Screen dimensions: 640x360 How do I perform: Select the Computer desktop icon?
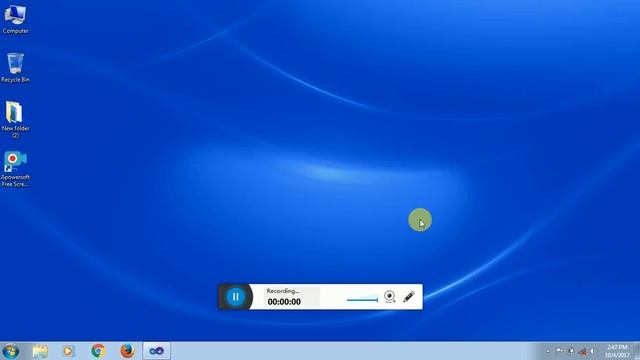pyautogui.click(x=16, y=19)
